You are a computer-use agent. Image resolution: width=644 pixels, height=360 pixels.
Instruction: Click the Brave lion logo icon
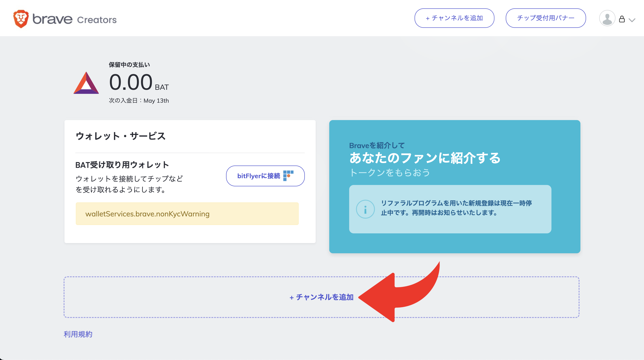pyautogui.click(x=21, y=19)
